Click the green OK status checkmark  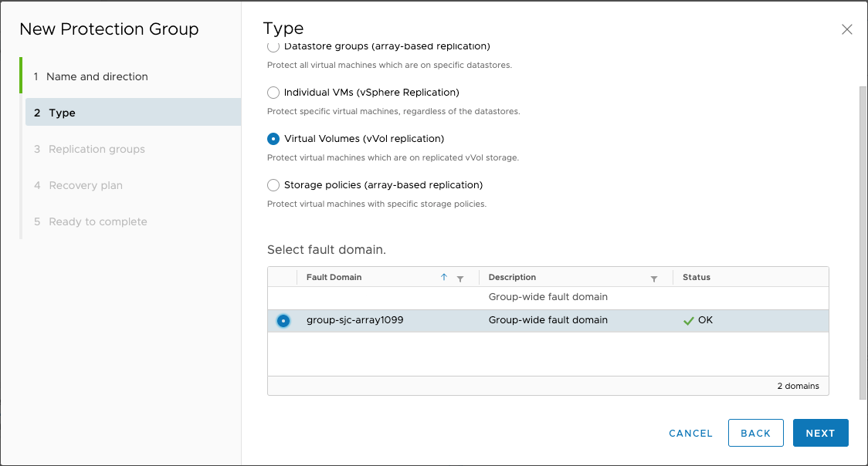point(689,321)
